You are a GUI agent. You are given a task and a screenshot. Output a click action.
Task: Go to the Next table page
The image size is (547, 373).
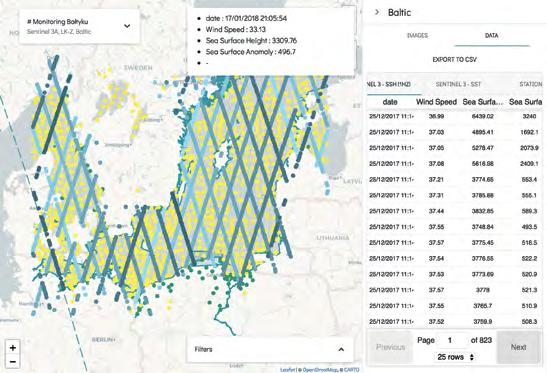coord(518,347)
